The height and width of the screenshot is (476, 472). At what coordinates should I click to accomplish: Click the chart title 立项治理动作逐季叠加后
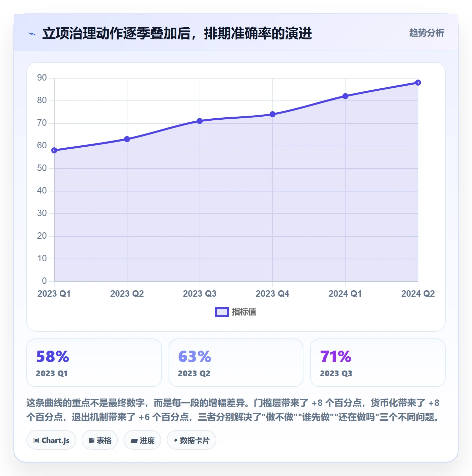click(116, 33)
